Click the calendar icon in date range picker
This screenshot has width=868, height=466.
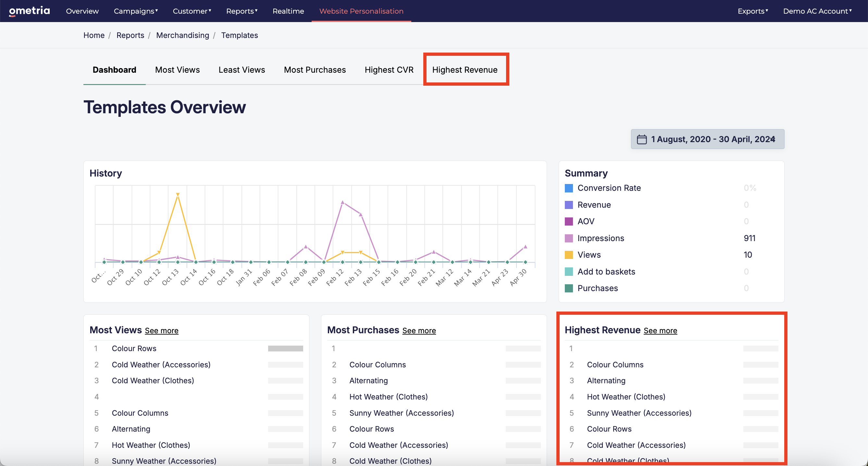(641, 139)
